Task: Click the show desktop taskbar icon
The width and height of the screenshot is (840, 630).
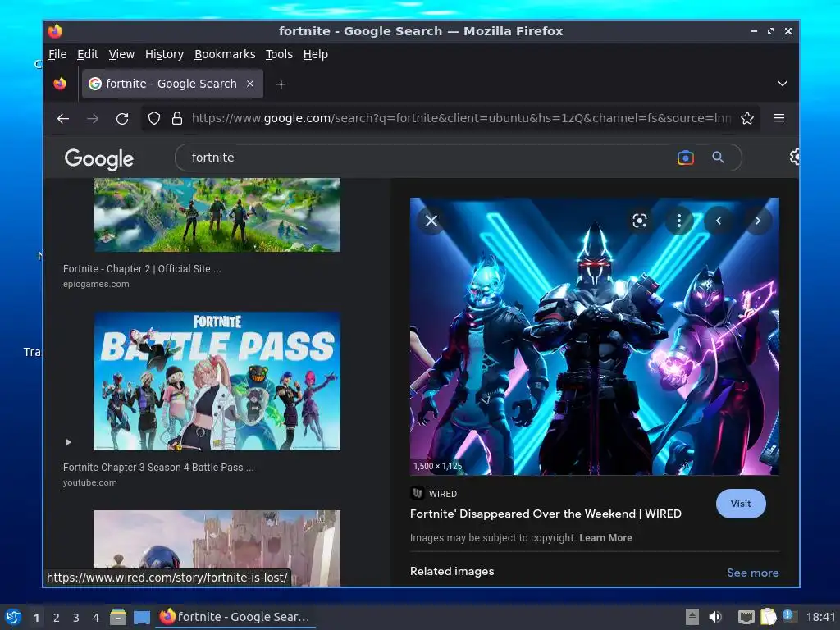Action: [141, 617]
